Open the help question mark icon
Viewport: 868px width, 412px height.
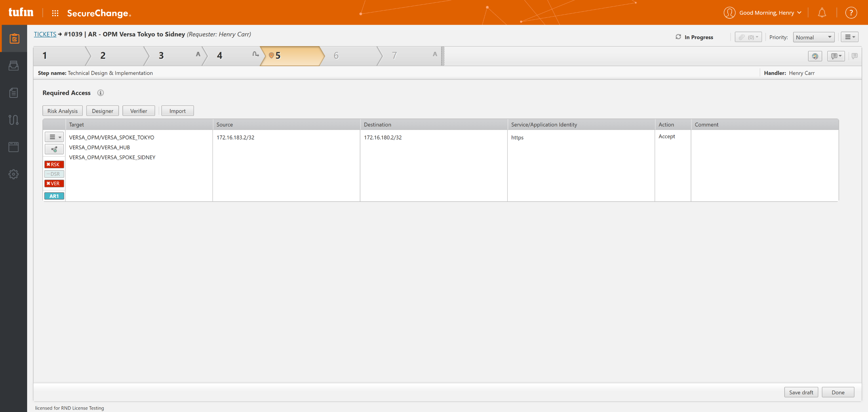point(851,13)
